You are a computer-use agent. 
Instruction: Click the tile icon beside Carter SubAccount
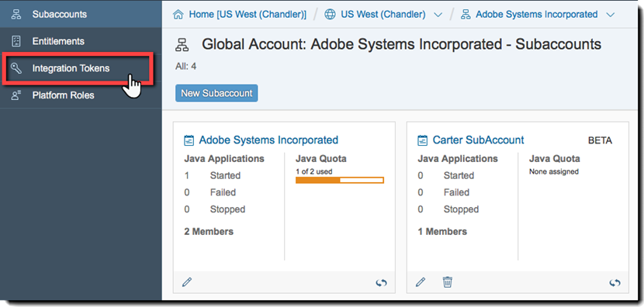click(422, 140)
